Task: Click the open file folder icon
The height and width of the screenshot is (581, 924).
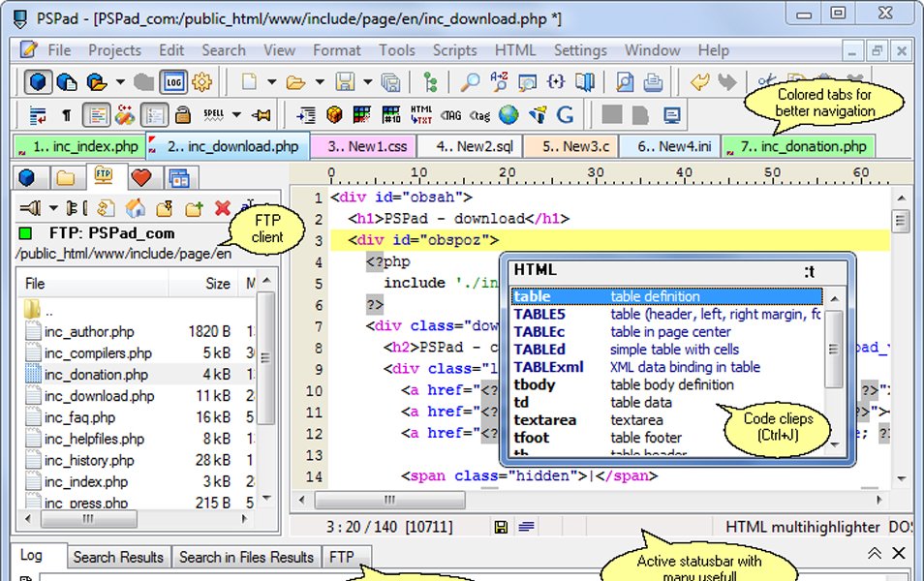Action: [295, 82]
